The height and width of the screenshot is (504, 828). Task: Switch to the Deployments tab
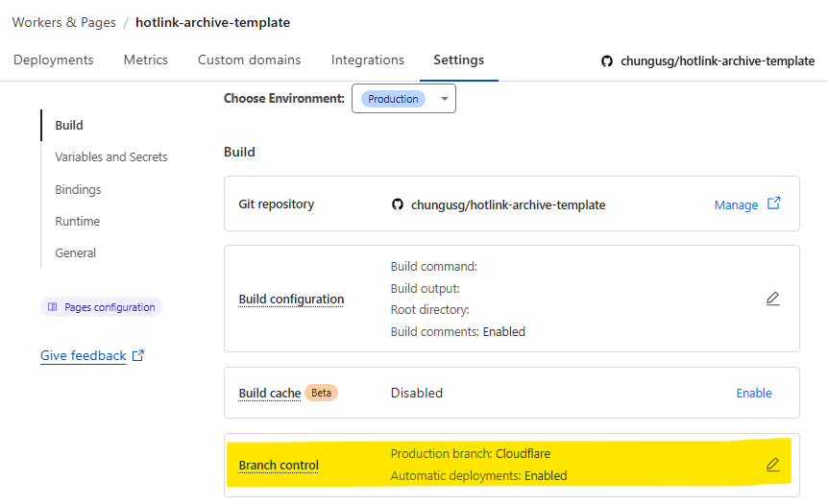pyautogui.click(x=54, y=60)
